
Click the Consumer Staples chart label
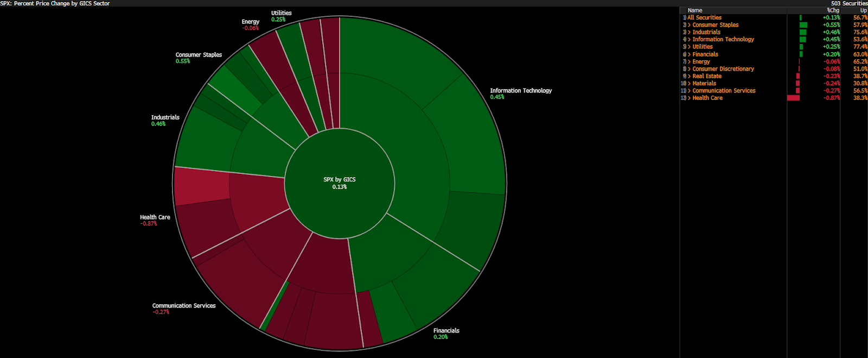click(199, 55)
